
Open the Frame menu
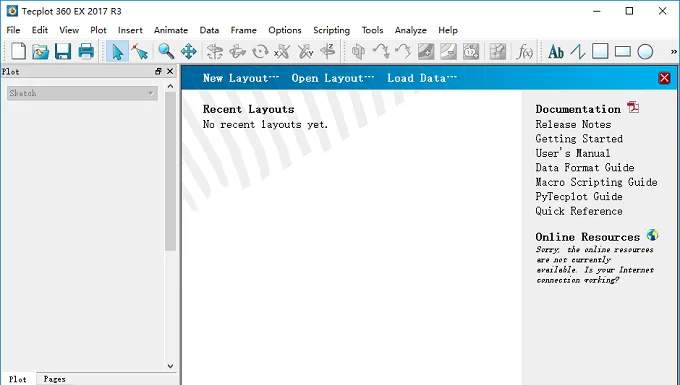(243, 30)
